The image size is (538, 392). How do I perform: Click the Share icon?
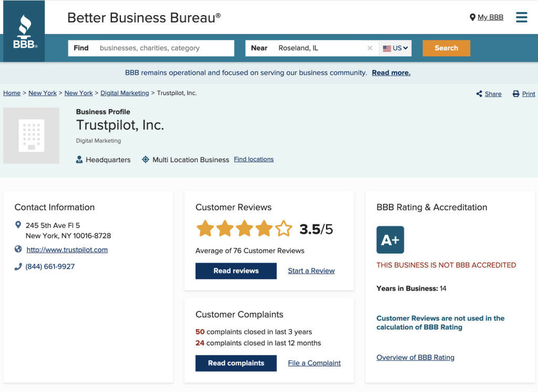pyautogui.click(x=479, y=93)
